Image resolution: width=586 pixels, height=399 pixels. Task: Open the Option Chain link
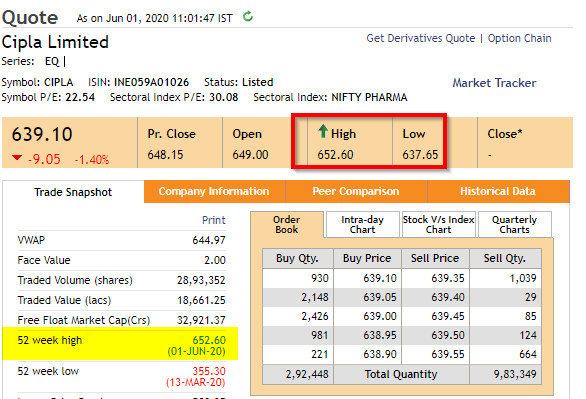coord(519,38)
